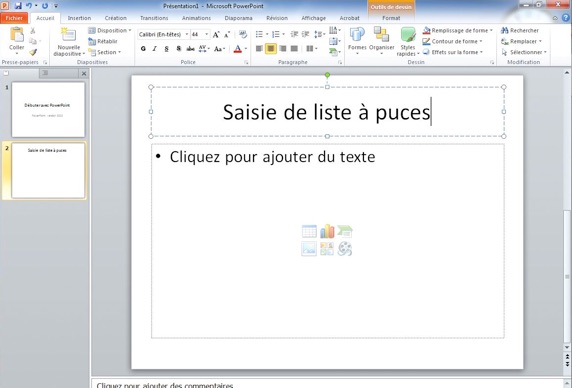The height and width of the screenshot is (388, 572).
Task: Click the font color red A button
Action: [237, 48]
